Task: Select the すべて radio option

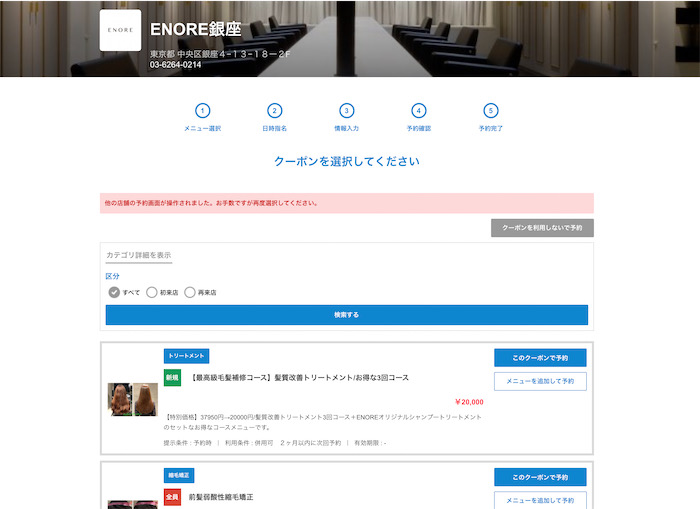Action: point(114,292)
